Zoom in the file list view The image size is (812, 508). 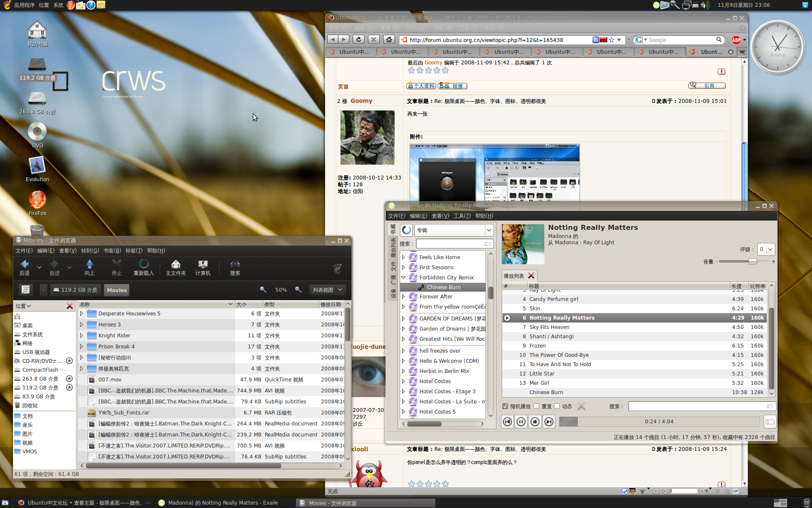coord(298,290)
